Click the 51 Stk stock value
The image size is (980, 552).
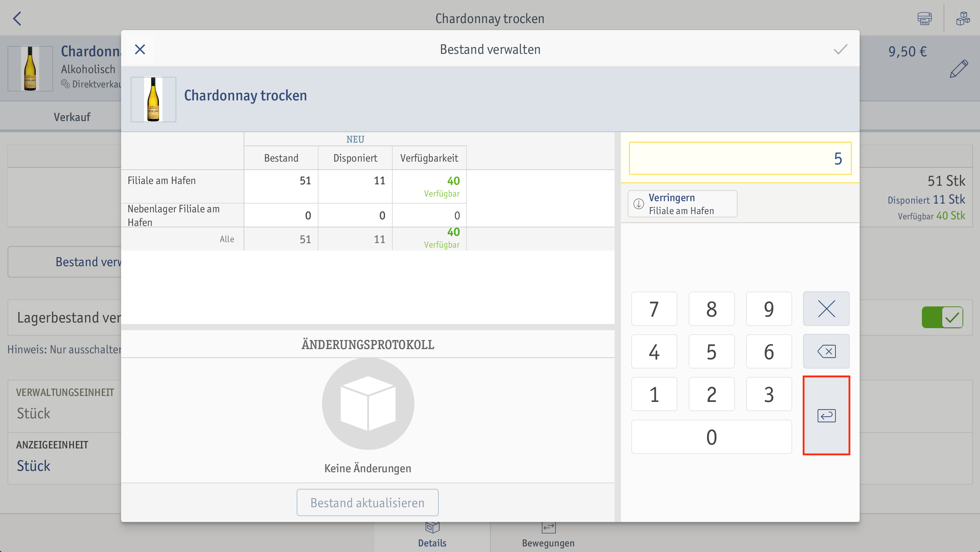[946, 181]
